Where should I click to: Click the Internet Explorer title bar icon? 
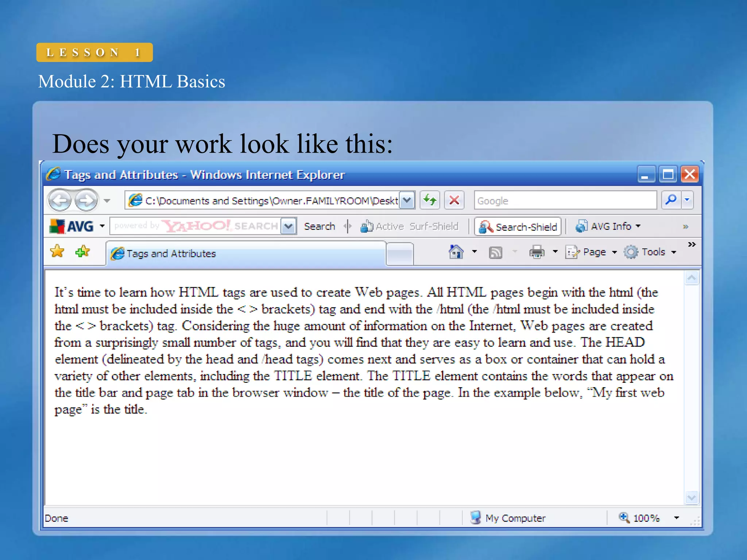pyautogui.click(x=54, y=174)
